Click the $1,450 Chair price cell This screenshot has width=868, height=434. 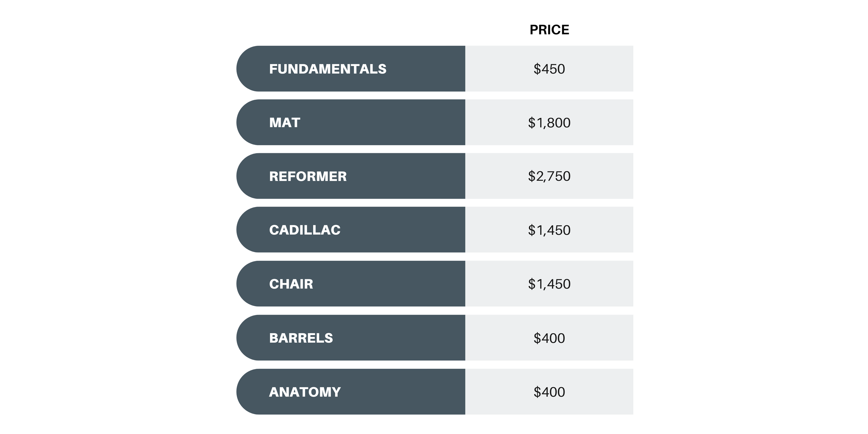549,284
